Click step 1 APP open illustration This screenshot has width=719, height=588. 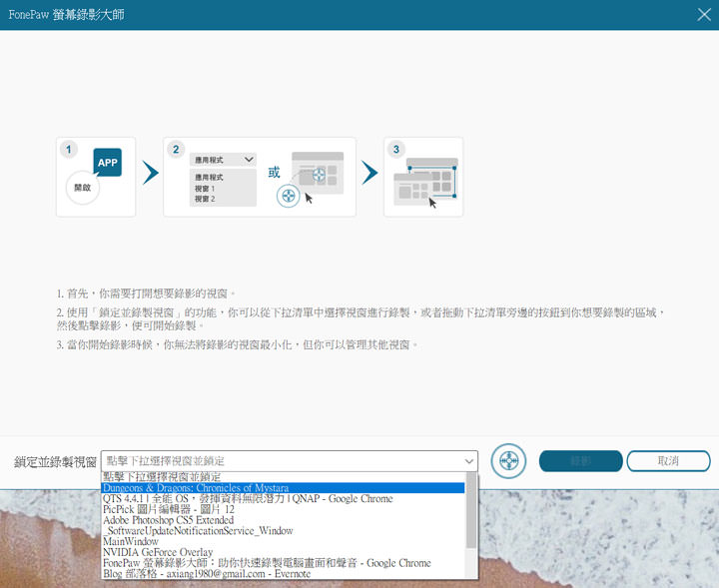tap(96, 177)
